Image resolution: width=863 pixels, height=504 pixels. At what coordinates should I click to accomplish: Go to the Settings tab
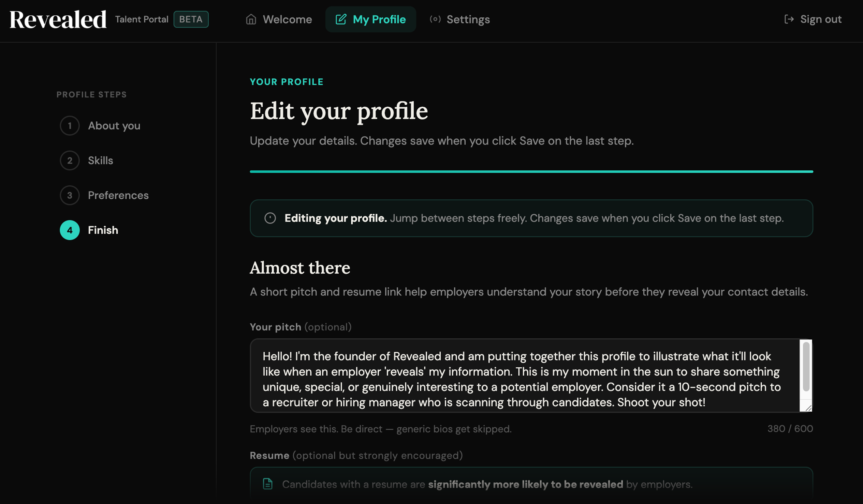pos(460,19)
